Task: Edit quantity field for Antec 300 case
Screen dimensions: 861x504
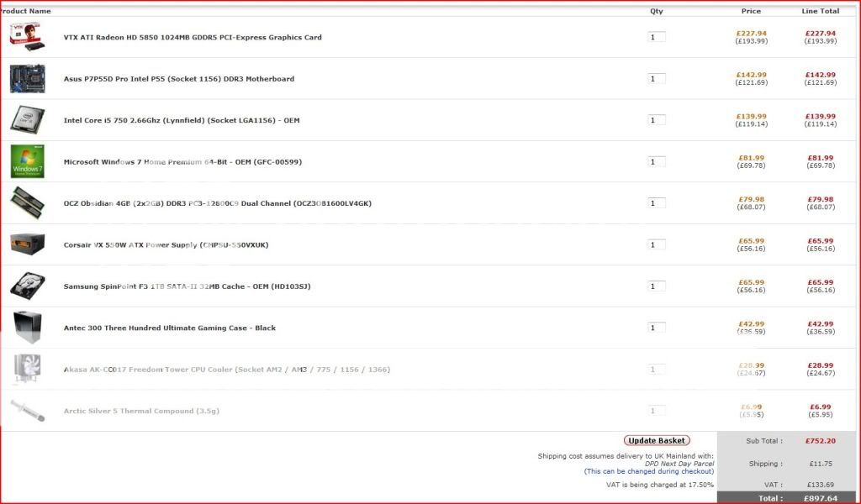Action: coord(657,328)
